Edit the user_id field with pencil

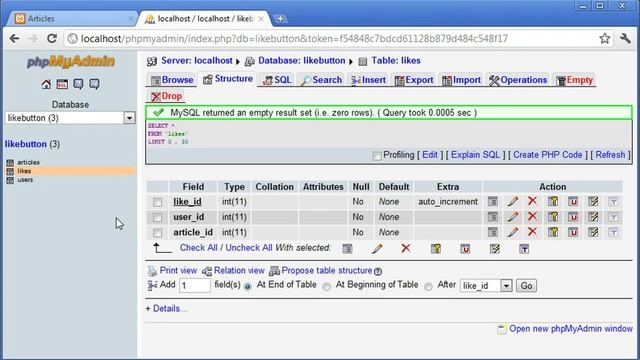[x=513, y=217]
